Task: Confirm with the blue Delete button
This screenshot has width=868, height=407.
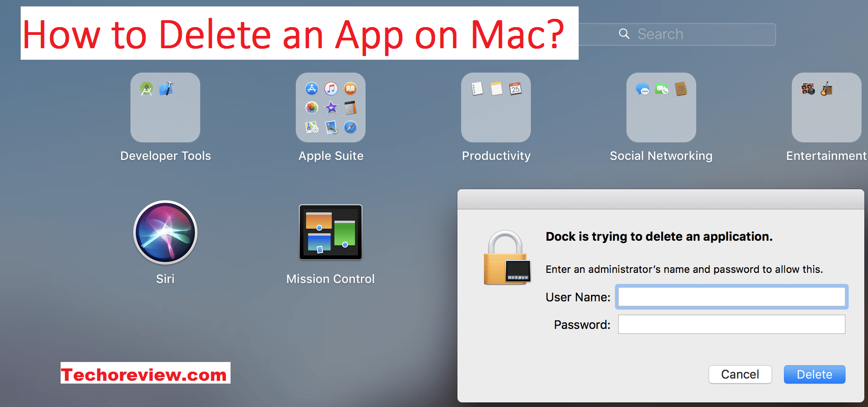Action: pos(814,374)
